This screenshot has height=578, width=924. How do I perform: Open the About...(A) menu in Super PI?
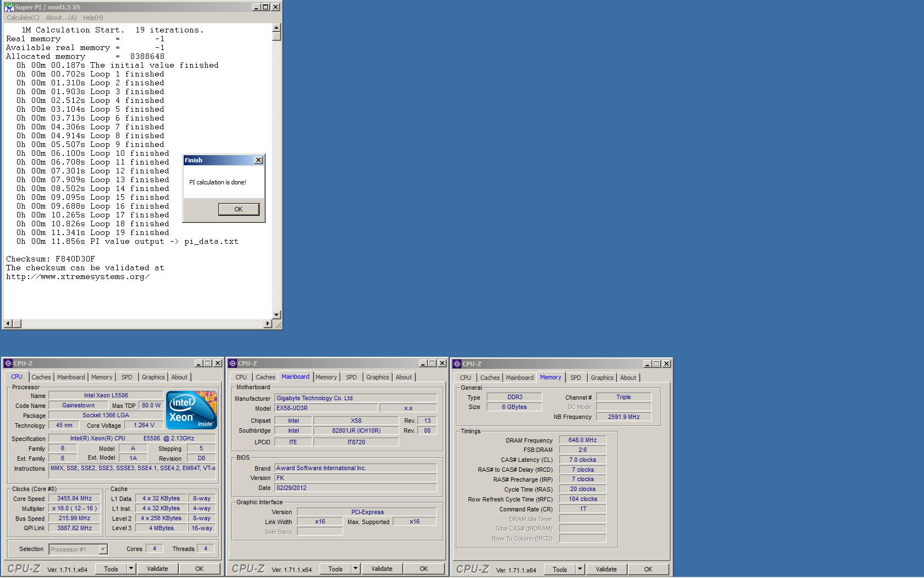click(61, 18)
